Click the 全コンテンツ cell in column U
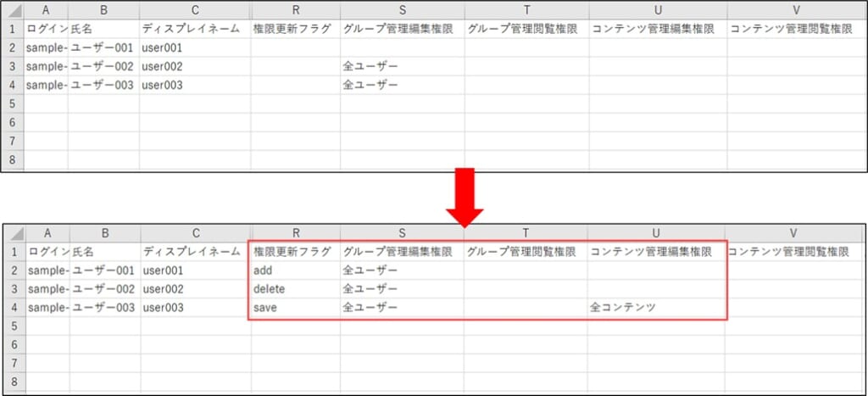This screenshot has width=868, height=396. coord(656,307)
